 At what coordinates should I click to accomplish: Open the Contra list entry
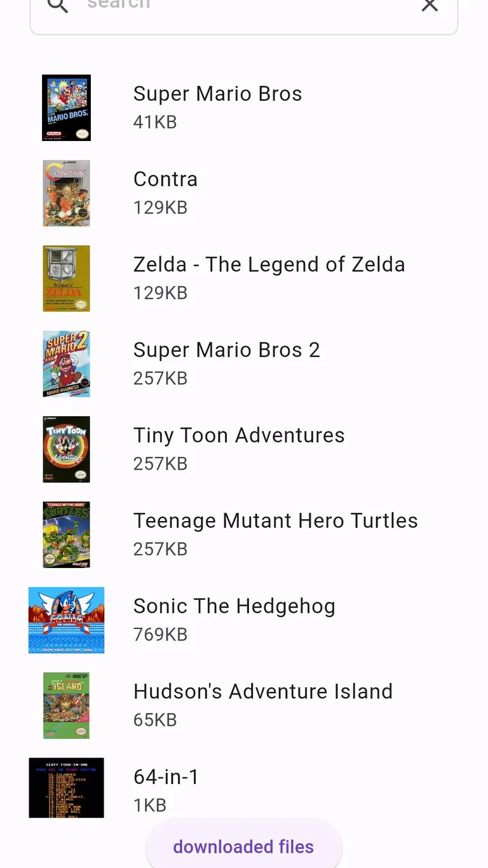[165, 179]
